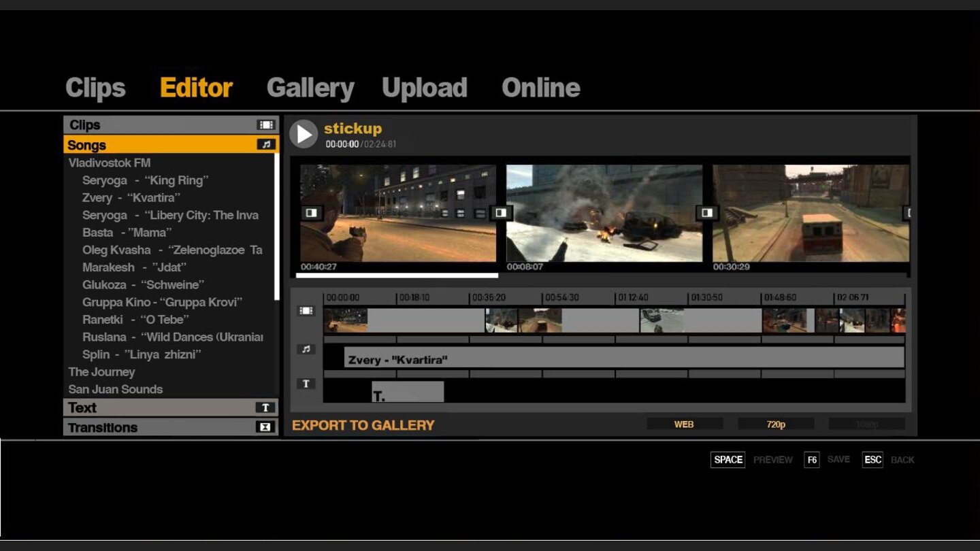Click the music note icon in Songs header
This screenshot has width=980, height=551.
coord(265,145)
